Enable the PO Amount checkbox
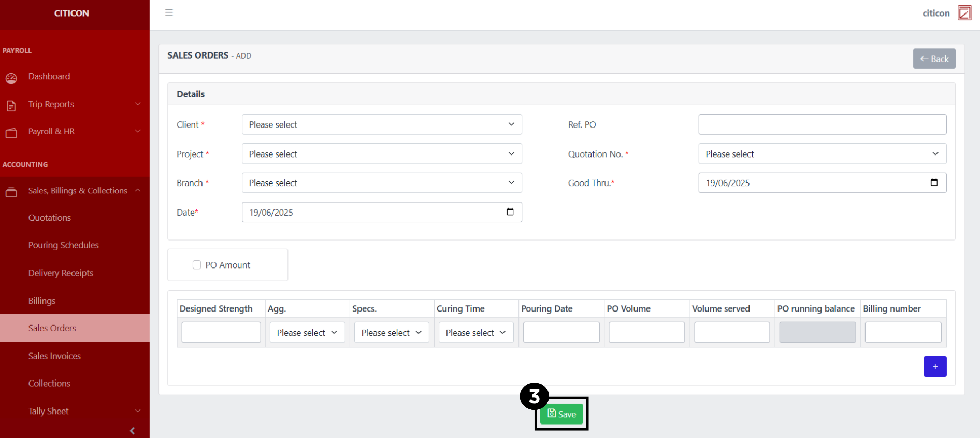The width and height of the screenshot is (980, 438). [x=197, y=265]
